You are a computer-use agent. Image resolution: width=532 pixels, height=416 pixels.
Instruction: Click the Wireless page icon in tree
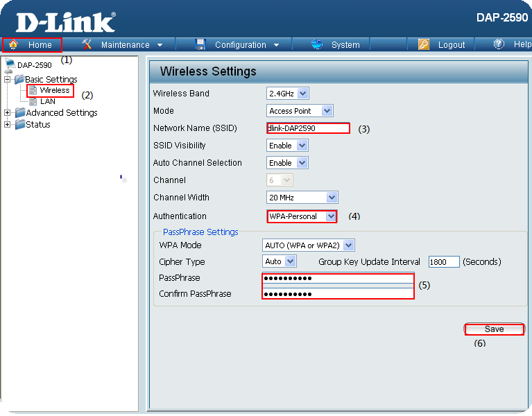pos(33,90)
